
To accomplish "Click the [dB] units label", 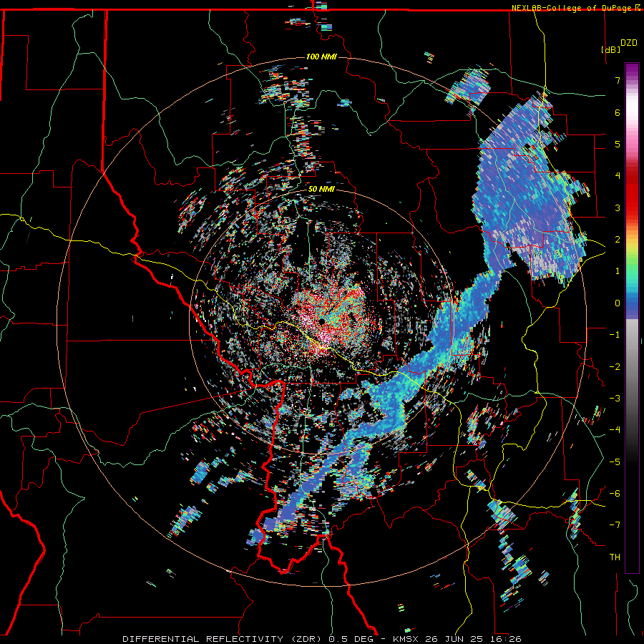I will click(x=610, y=49).
